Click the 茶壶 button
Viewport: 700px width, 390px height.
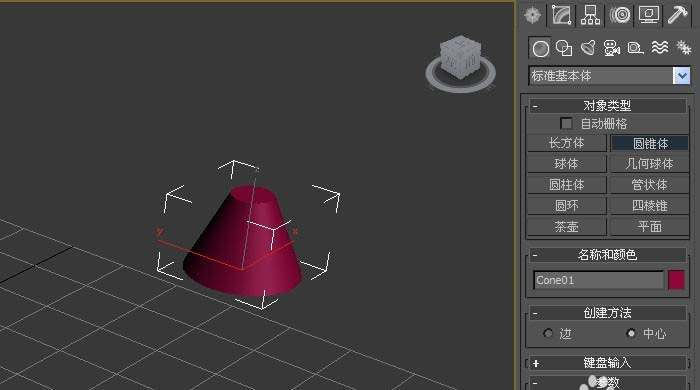pyautogui.click(x=566, y=227)
